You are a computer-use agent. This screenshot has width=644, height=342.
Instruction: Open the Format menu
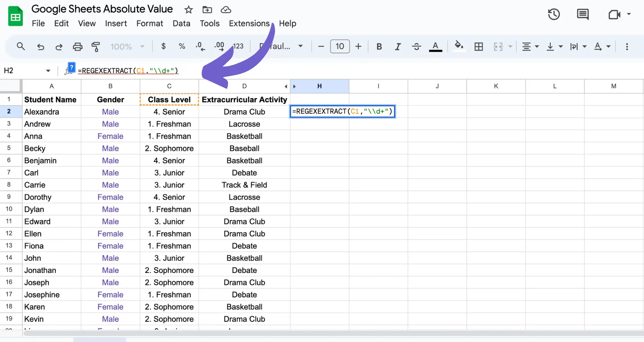click(150, 23)
